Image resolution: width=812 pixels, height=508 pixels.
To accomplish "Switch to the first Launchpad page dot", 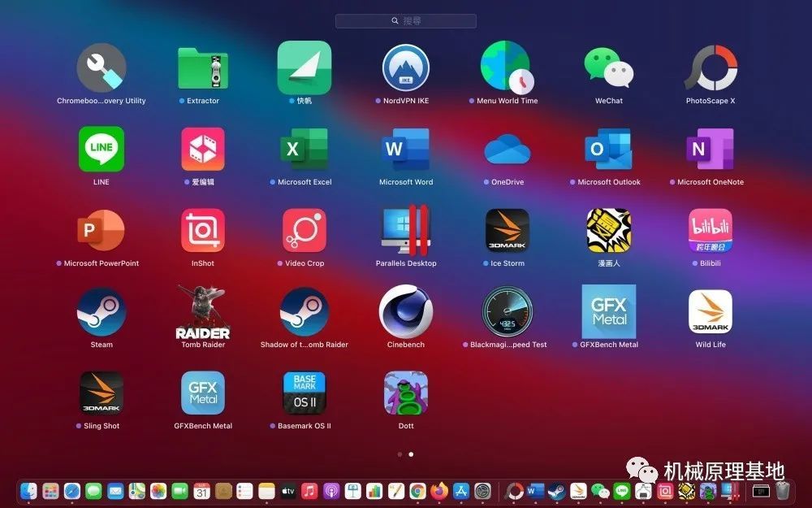I will [x=400, y=454].
